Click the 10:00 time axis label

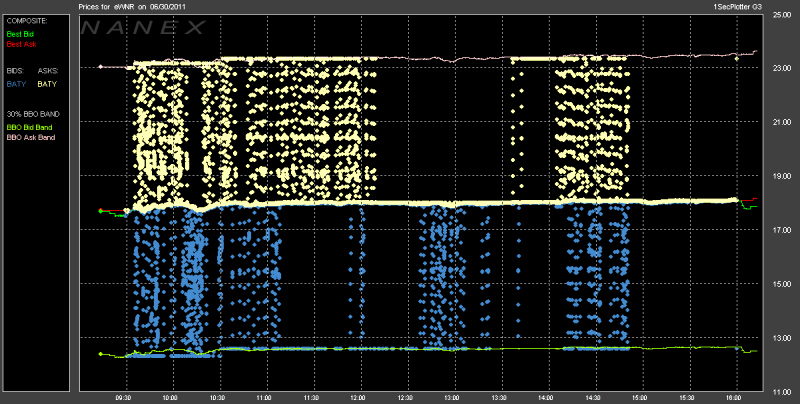pos(171,397)
